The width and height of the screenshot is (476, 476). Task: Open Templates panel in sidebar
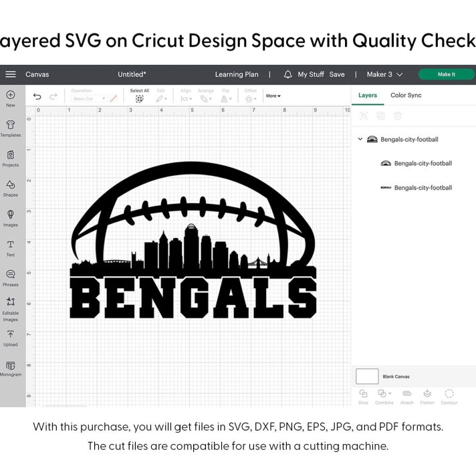point(10,129)
